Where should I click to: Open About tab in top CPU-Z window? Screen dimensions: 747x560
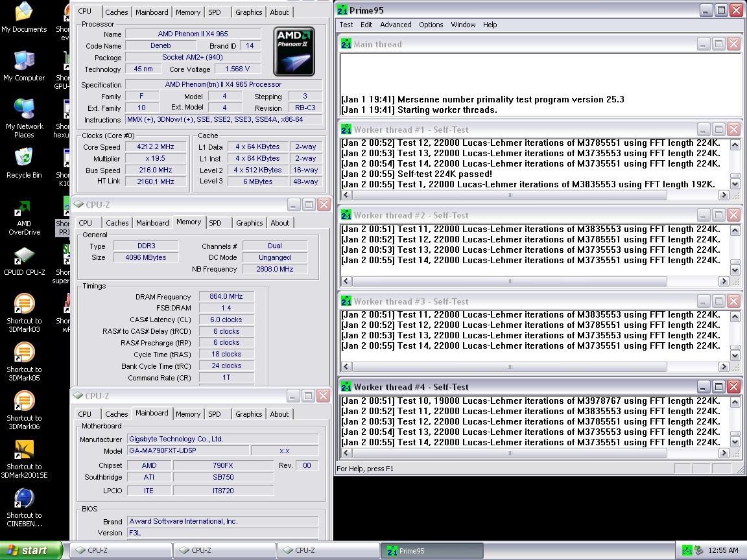click(x=279, y=12)
